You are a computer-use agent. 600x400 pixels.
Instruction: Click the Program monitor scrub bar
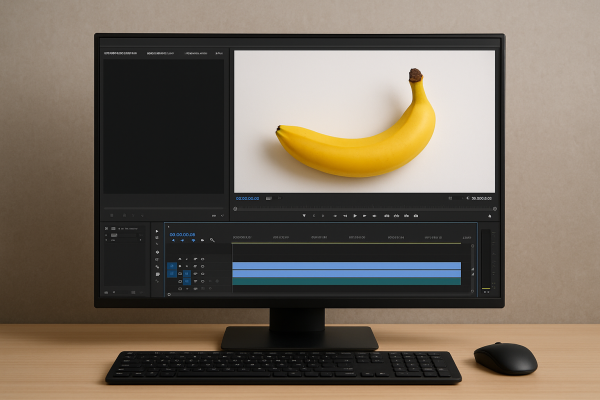pos(365,209)
